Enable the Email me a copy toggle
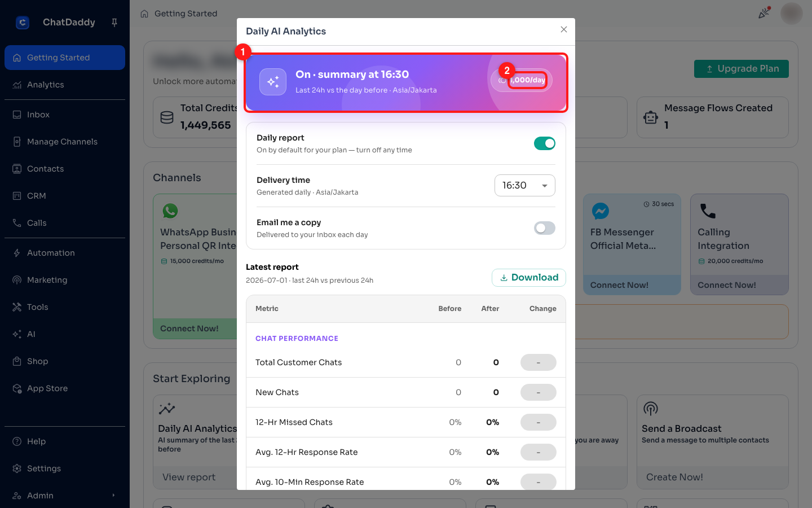 (545, 228)
